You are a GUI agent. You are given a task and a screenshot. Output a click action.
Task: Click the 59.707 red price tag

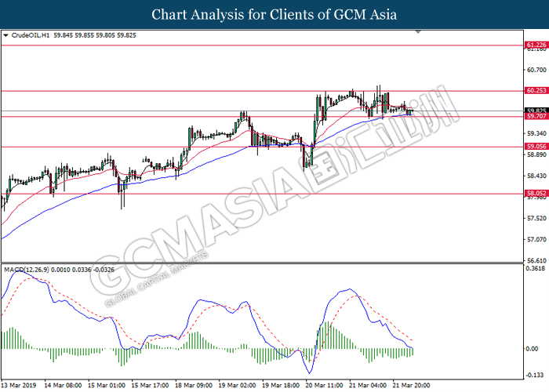coord(536,117)
